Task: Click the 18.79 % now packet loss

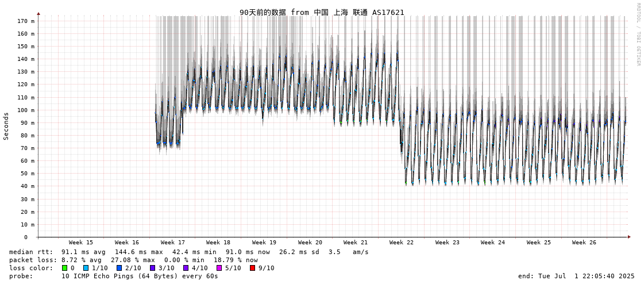Action: pos(236,260)
